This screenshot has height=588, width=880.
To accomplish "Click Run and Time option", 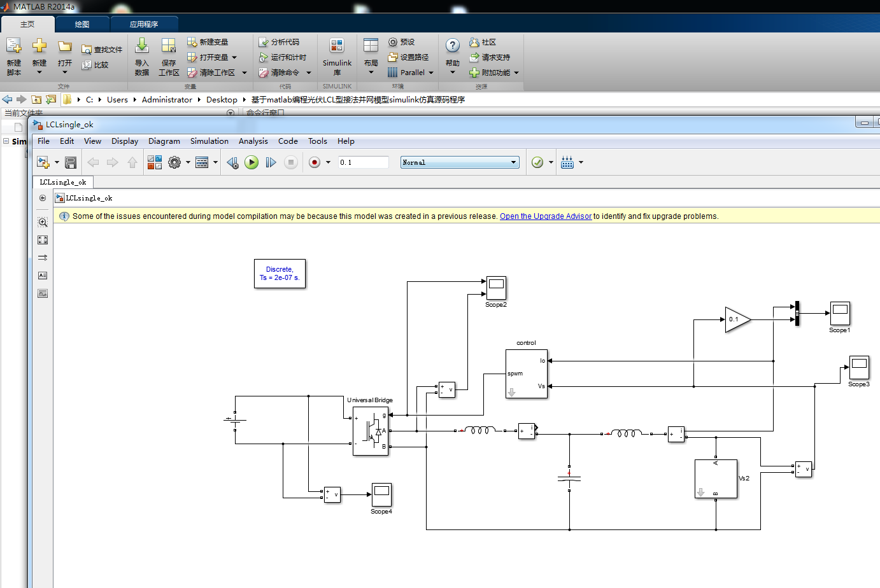I will pos(282,57).
